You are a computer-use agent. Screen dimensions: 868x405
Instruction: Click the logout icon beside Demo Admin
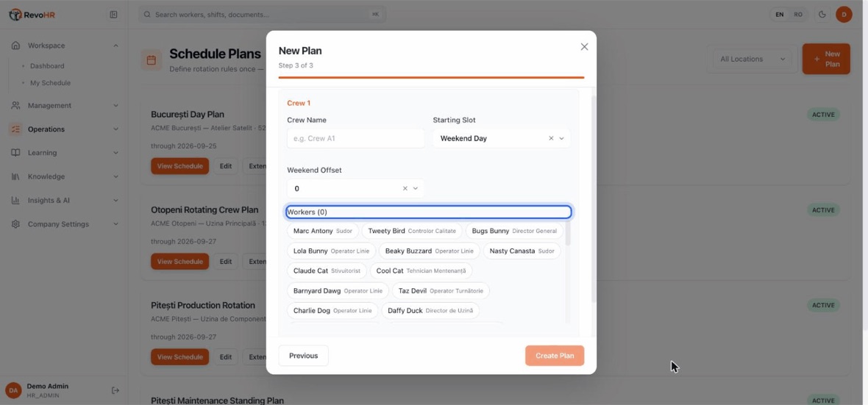pyautogui.click(x=115, y=390)
